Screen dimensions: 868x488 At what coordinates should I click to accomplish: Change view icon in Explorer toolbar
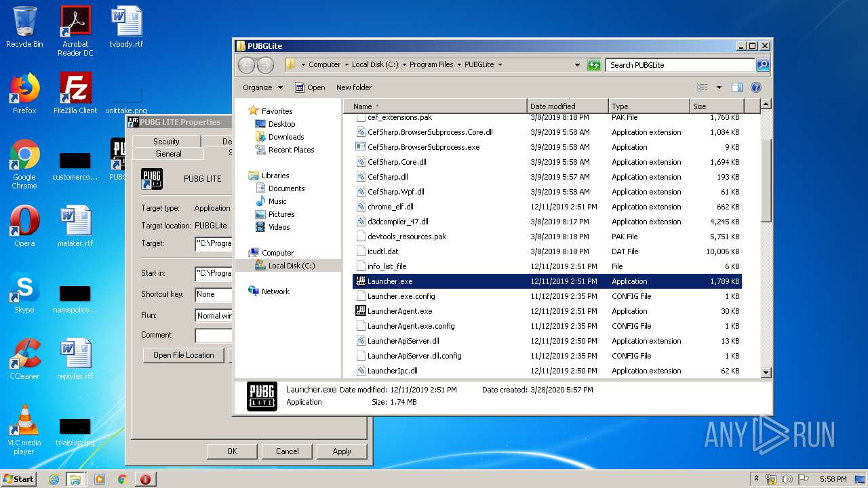click(703, 87)
